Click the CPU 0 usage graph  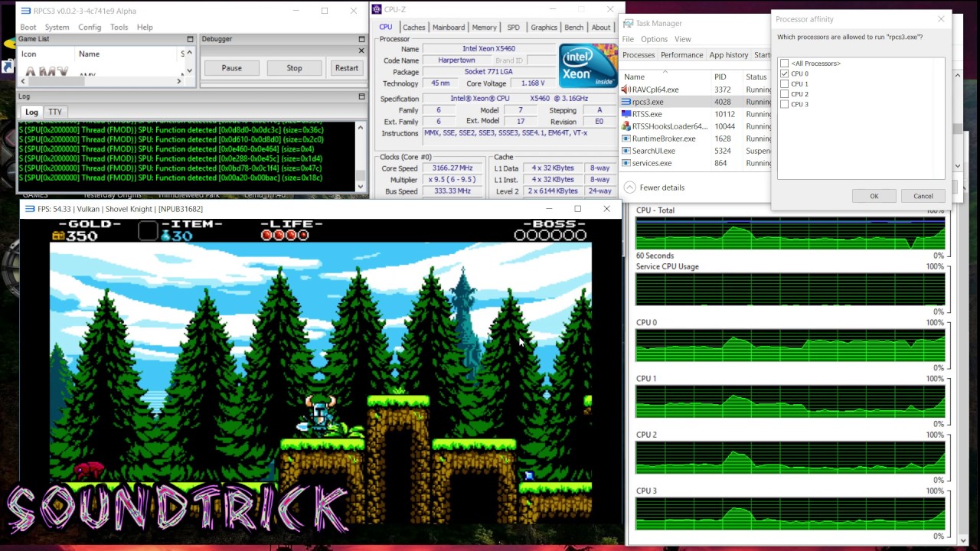[790, 345]
